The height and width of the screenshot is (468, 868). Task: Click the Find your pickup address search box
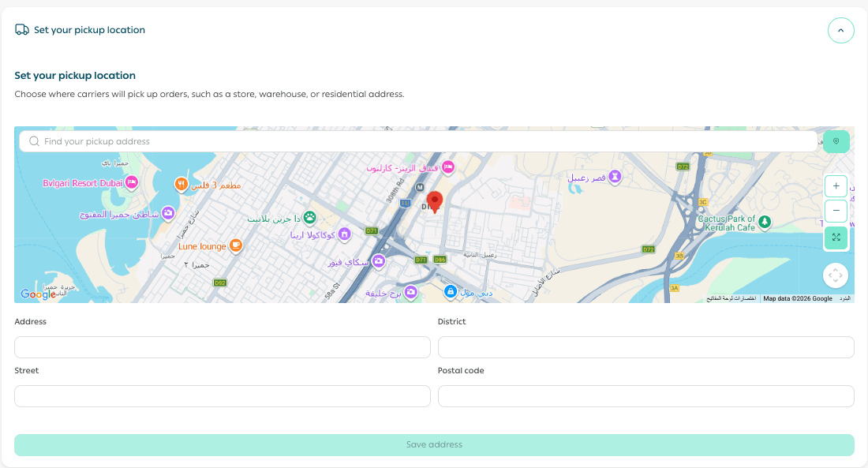pyautogui.click(x=418, y=141)
